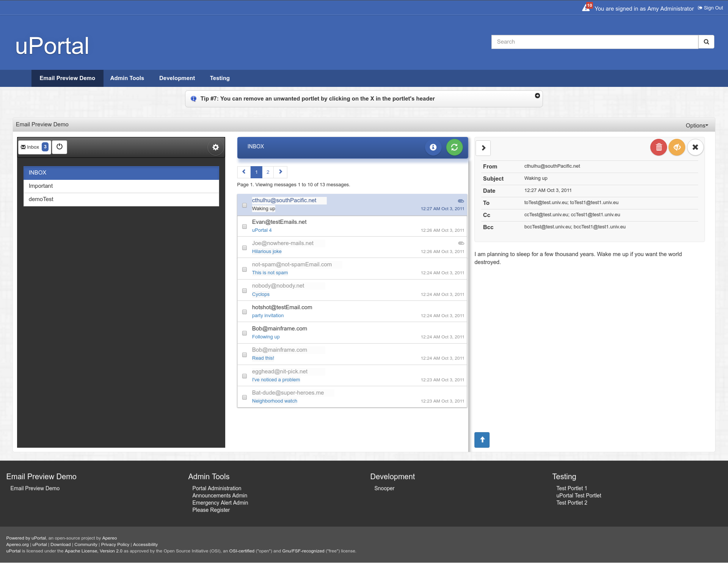Check the checkbox on Evan@testEmails.net message

pyautogui.click(x=244, y=226)
